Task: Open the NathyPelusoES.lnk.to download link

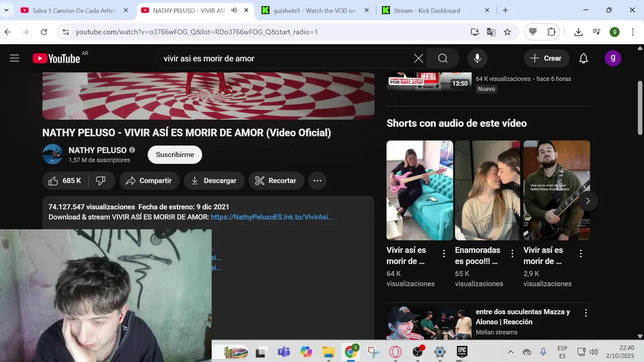Action: click(x=272, y=217)
